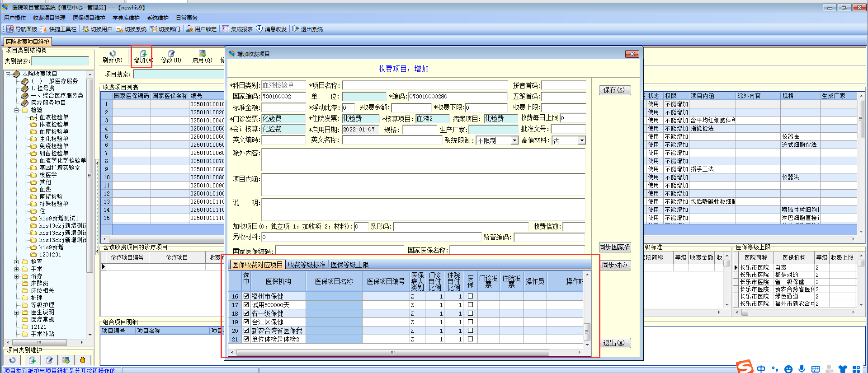Click the input method microphone icon
868x373 pixels.
[x=802, y=369]
